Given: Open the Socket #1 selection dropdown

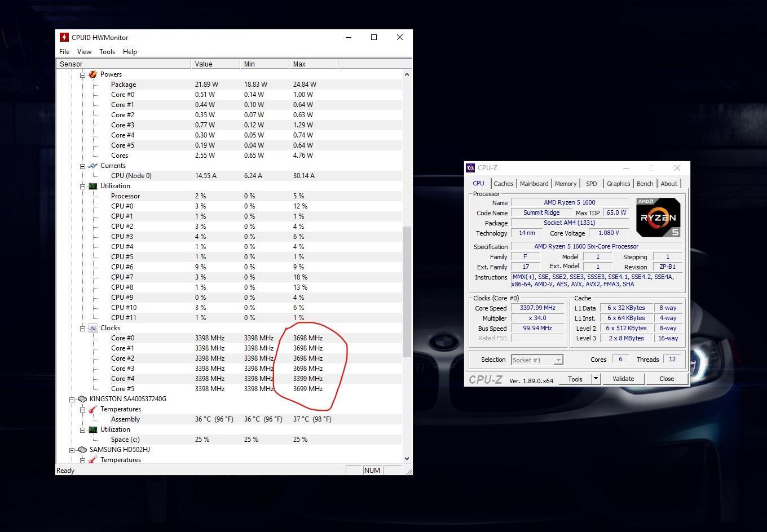Looking at the screenshot, I should point(558,360).
